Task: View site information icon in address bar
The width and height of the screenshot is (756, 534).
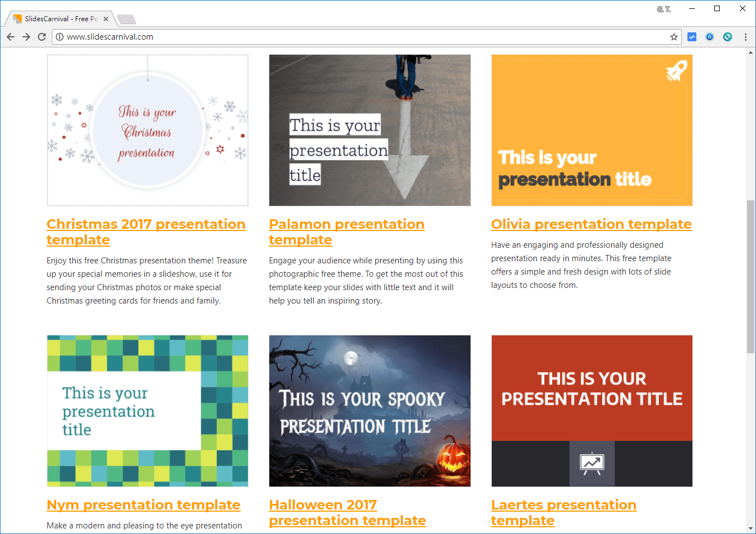Action: 60,37
